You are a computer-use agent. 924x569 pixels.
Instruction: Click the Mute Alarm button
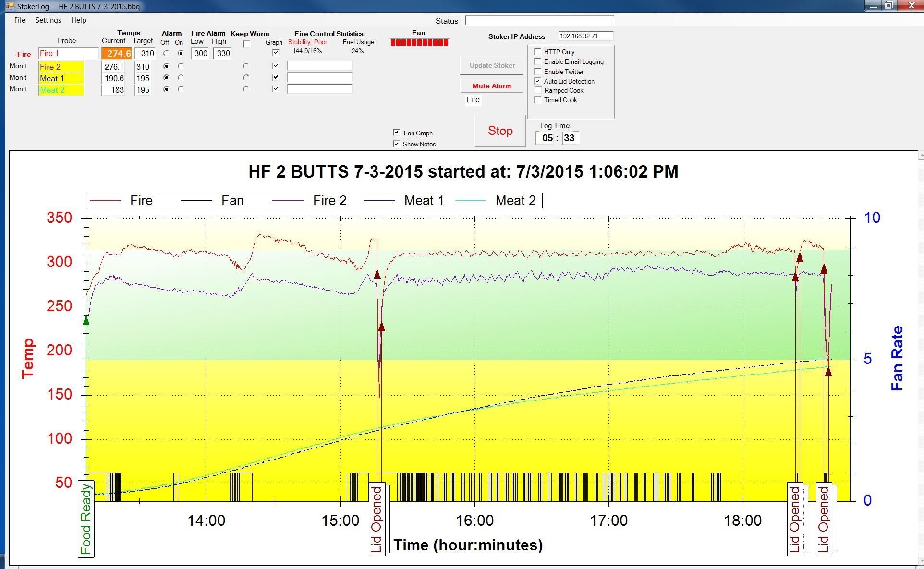491,86
